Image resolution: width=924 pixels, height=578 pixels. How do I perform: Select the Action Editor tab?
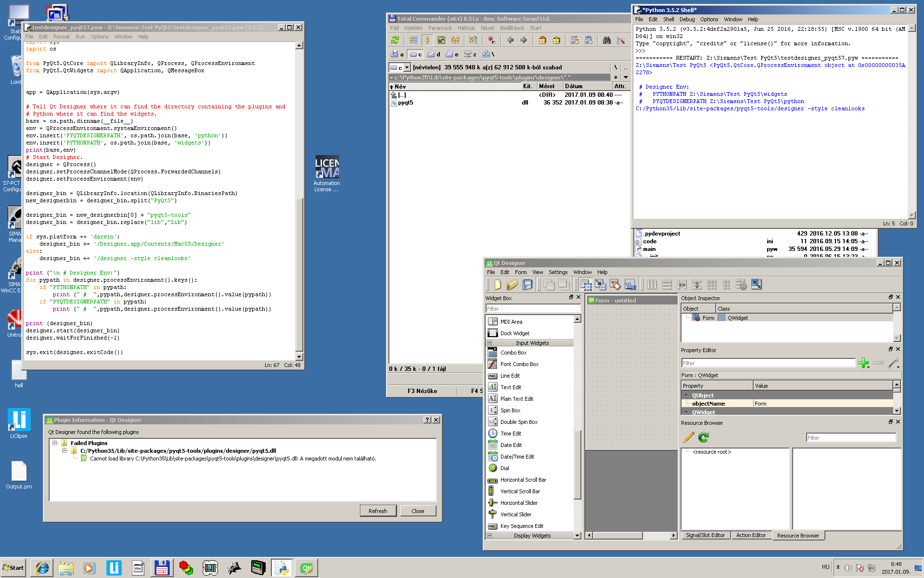[751, 536]
